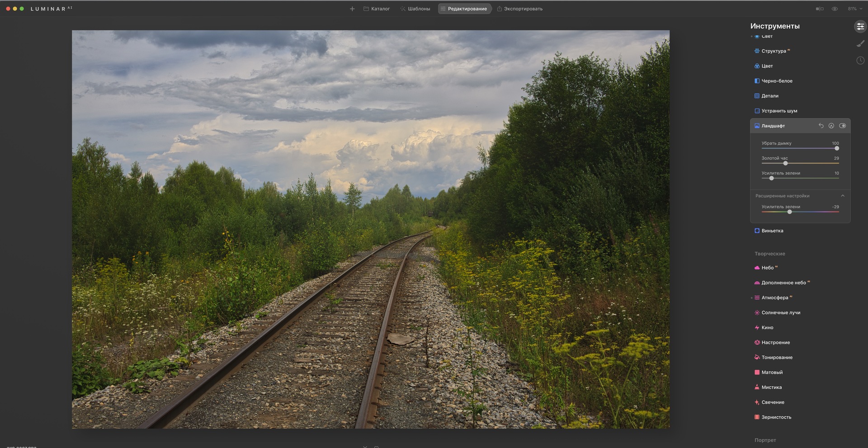Image resolution: width=868 pixels, height=448 pixels.
Task: Open the mask icon in Ландшафт header
Action: 831,126
